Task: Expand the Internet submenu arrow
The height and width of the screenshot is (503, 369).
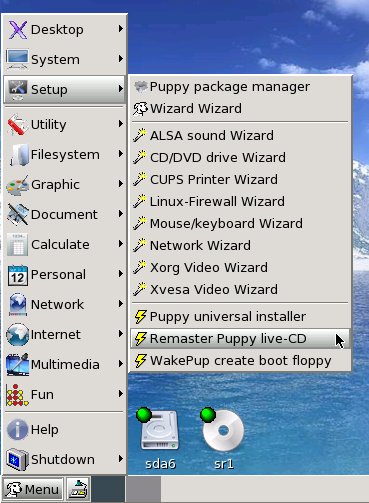Action: point(121,334)
